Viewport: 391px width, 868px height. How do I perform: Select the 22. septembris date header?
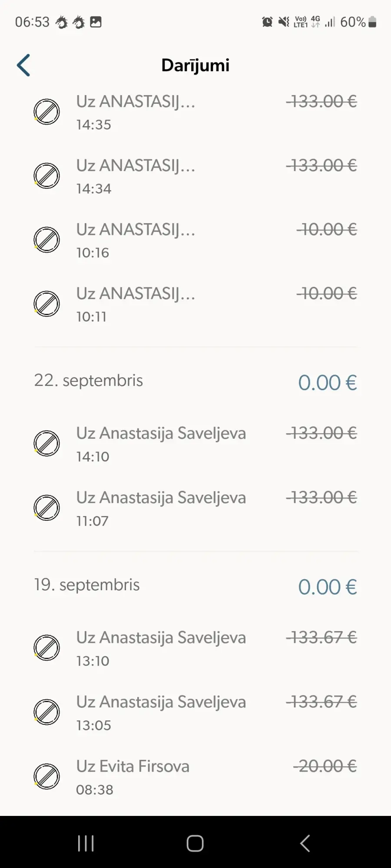(89, 381)
